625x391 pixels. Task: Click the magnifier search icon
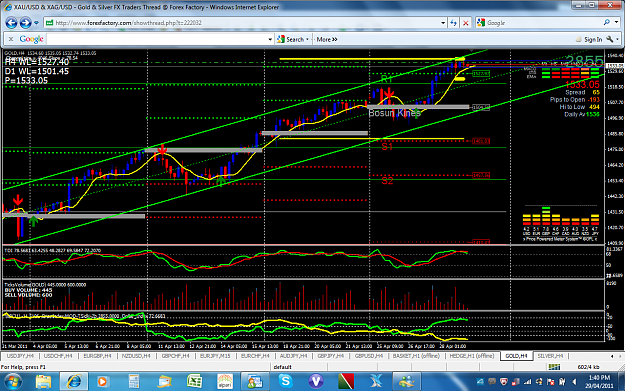607,23
